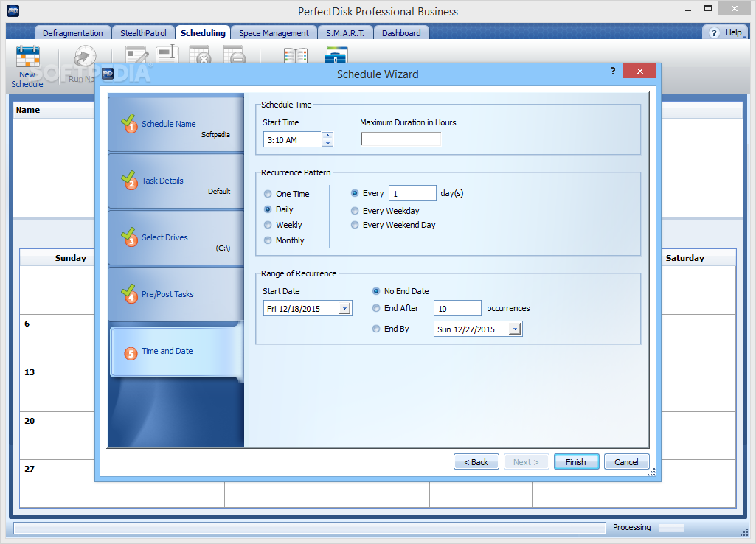The height and width of the screenshot is (544, 756).
Task: Open the S.M.A.R.T. tab
Action: (344, 32)
